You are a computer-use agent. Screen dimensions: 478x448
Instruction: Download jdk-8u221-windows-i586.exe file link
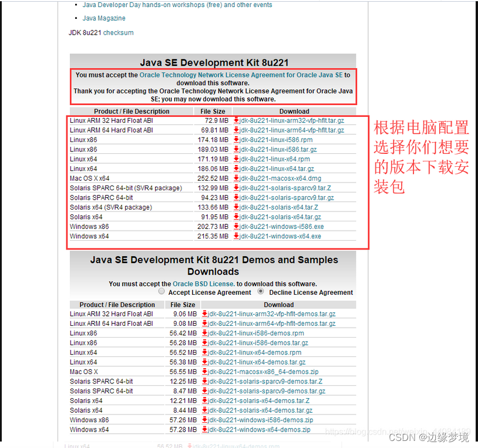click(x=281, y=227)
